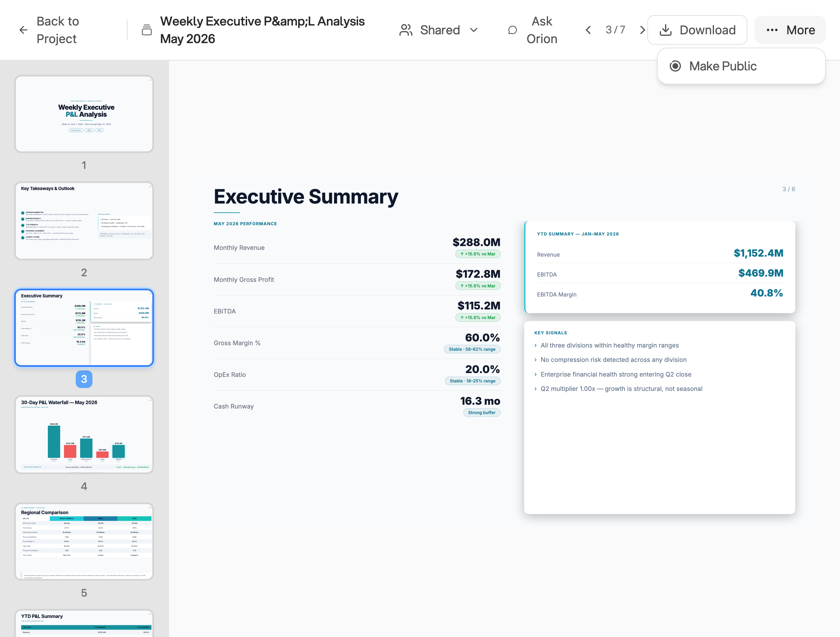
Task: Click the $288.0M Monthly Revenue value
Action: [476, 242]
